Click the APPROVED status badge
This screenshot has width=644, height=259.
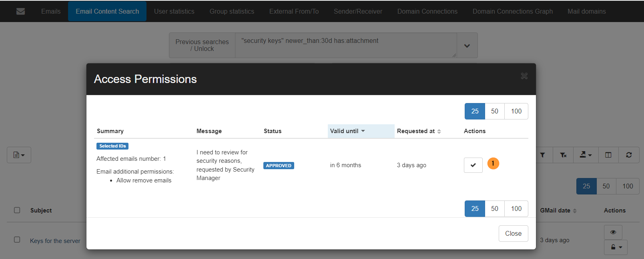[279, 166]
